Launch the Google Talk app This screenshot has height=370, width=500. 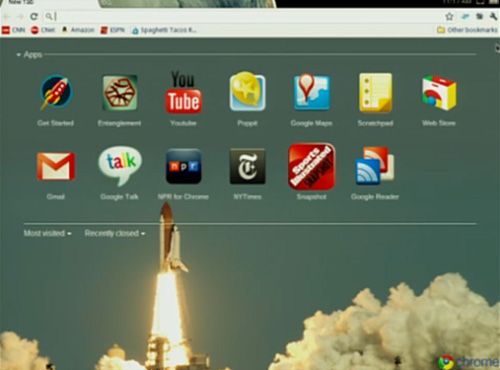pyautogui.click(x=120, y=166)
